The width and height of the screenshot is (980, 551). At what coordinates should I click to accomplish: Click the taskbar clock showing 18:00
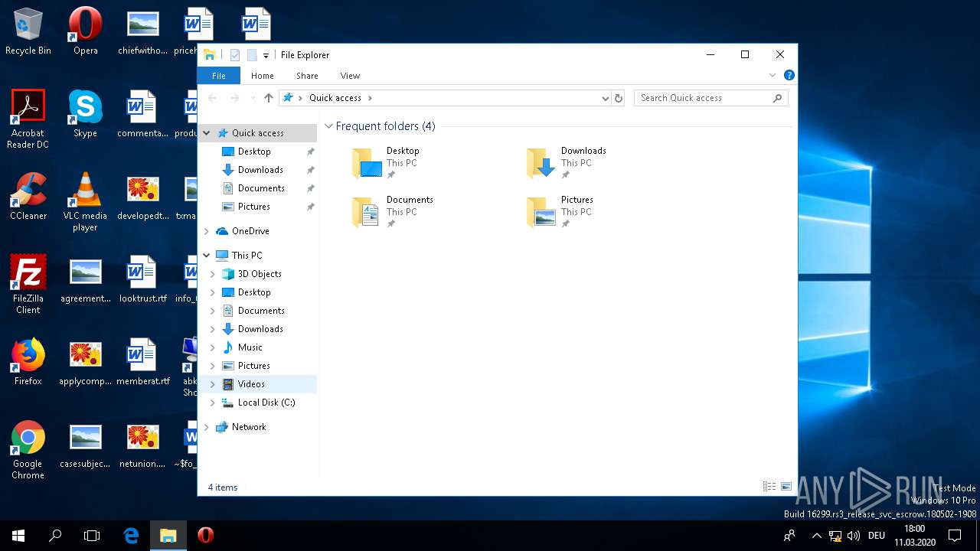[x=914, y=536]
